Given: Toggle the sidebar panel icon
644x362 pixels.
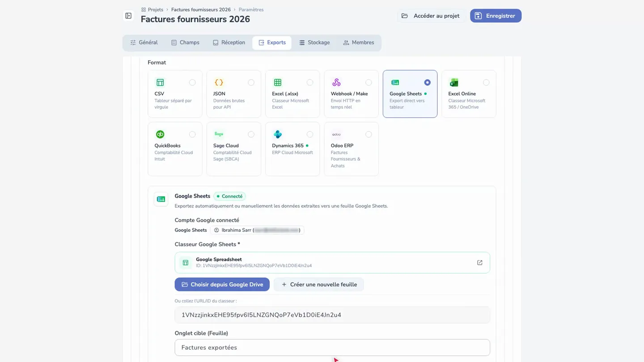Looking at the screenshot, I should (128, 16).
